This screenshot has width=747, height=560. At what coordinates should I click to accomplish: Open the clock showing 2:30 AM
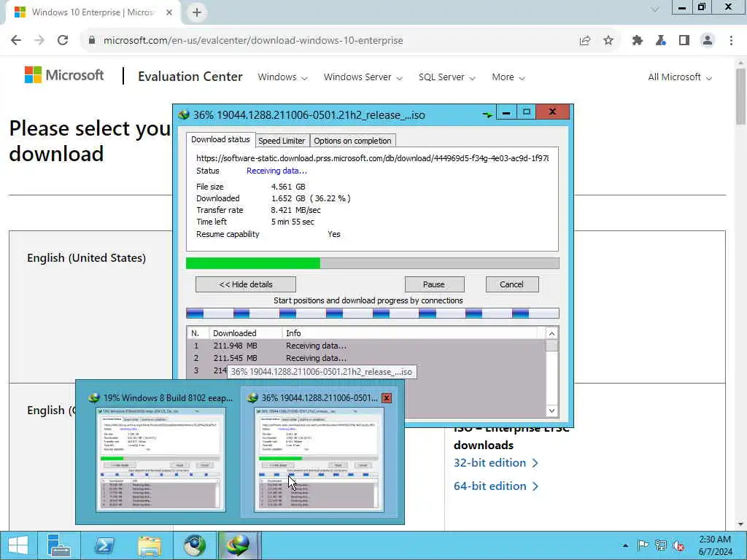point(715,545)
